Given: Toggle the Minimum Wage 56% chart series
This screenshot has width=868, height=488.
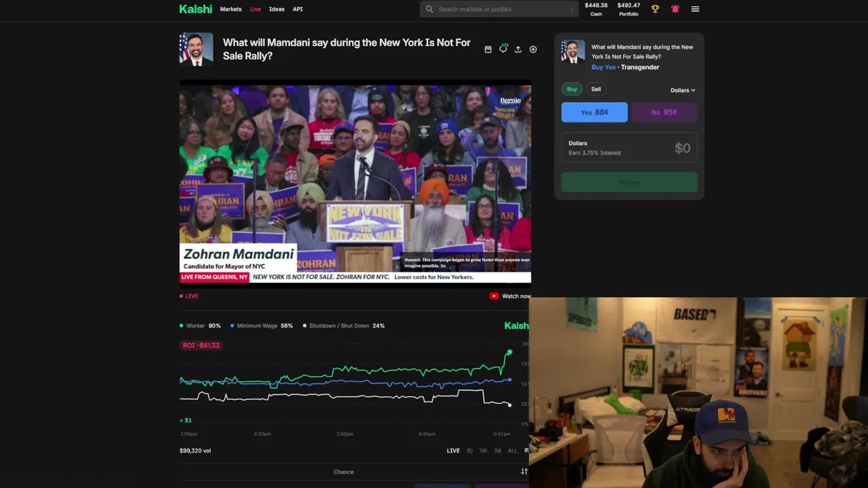Looking at the screenshot, I should point(261,326).
